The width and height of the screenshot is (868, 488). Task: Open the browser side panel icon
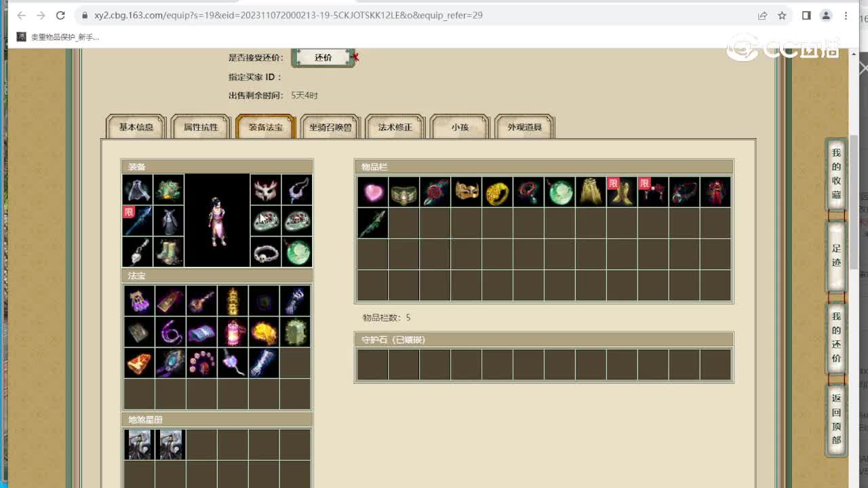pyautogui.click(x=806, y=15)
